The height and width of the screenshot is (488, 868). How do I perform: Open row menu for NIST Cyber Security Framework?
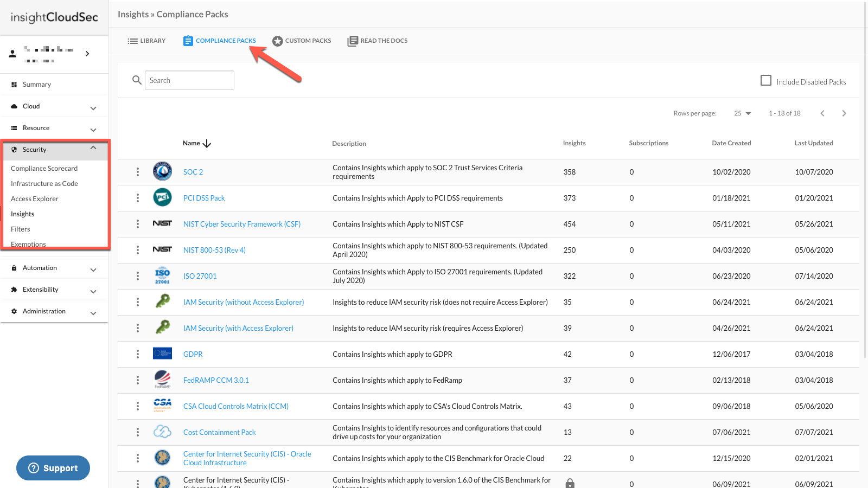(138, 224)
